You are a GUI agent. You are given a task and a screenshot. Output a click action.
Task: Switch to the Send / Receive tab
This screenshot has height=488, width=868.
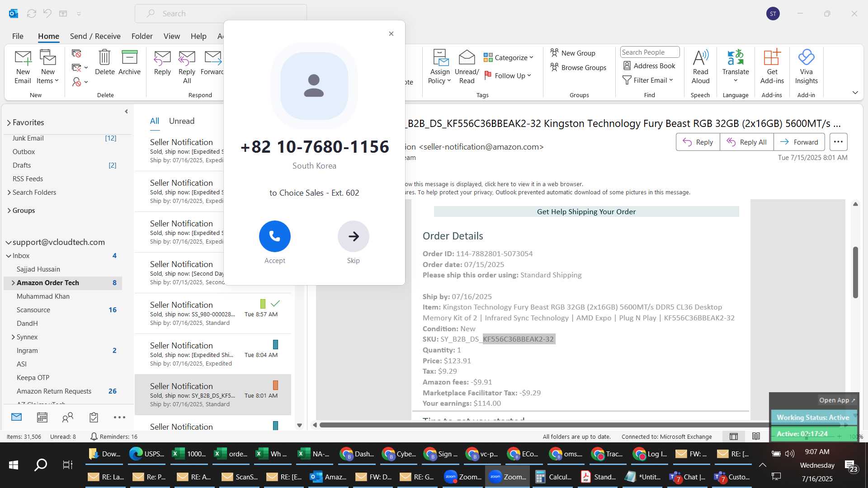[95, 36]
